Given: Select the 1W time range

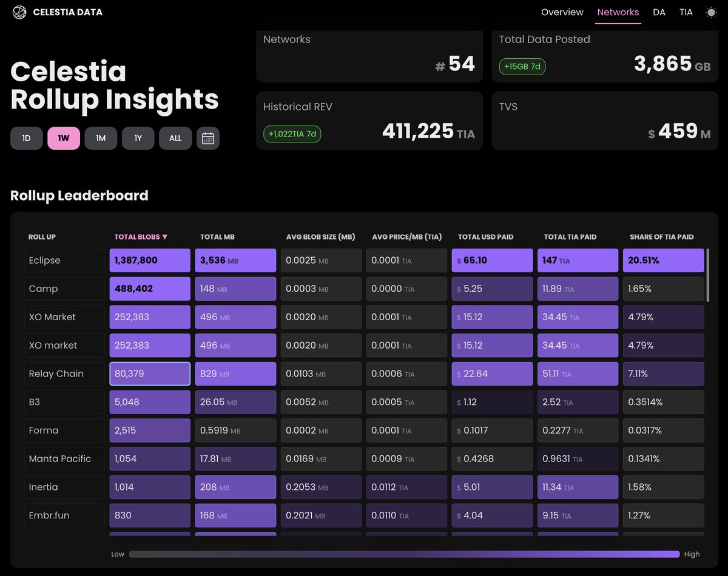Looking at the screenshot, I should [x=64, y=138].
